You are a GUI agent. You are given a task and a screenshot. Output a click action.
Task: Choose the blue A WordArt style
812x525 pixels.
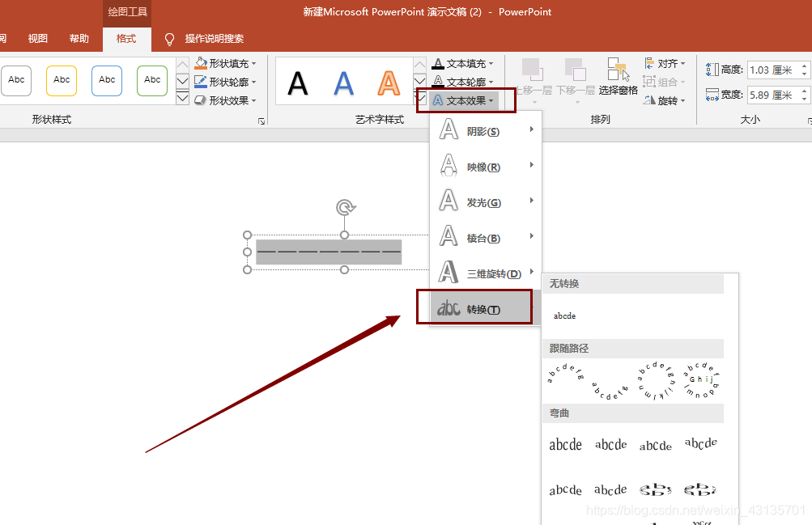point(343,83)
